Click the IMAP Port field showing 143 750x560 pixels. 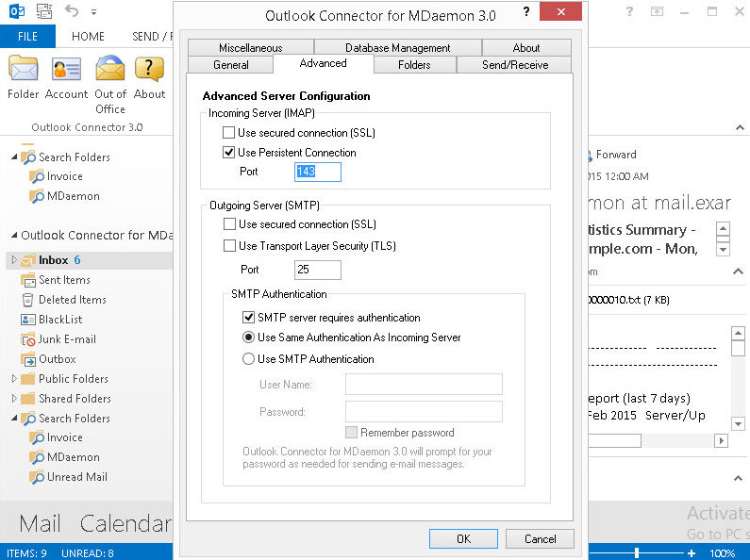[x=318, y=172]
